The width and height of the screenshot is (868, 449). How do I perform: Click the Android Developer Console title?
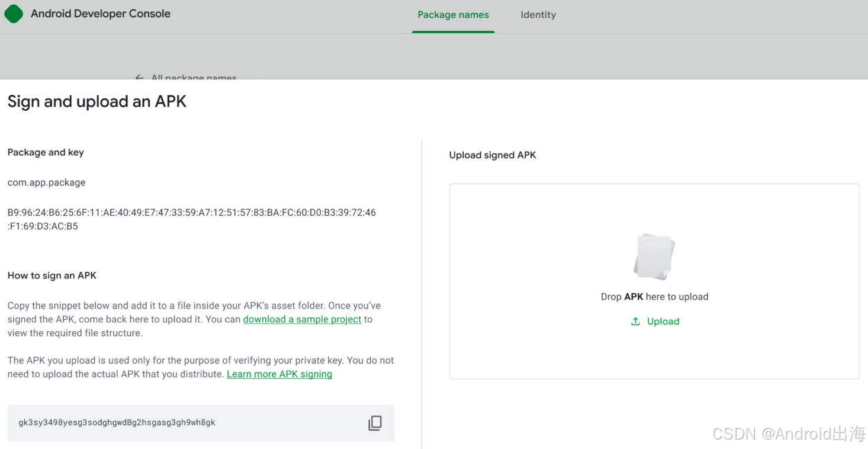point(101,14)
